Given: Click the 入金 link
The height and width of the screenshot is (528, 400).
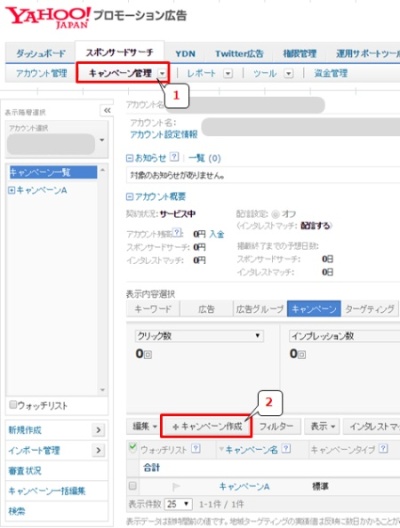Looking at the screenshot, I should (216, 234).
